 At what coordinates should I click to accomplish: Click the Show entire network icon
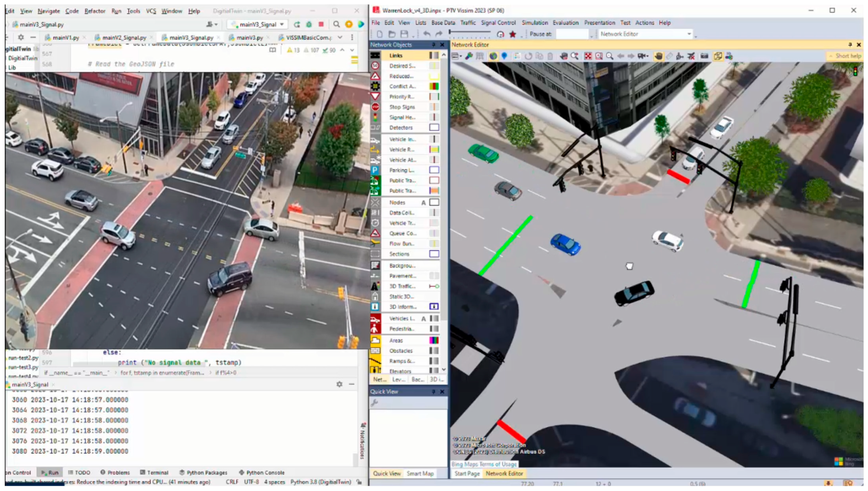coord(588,56)
